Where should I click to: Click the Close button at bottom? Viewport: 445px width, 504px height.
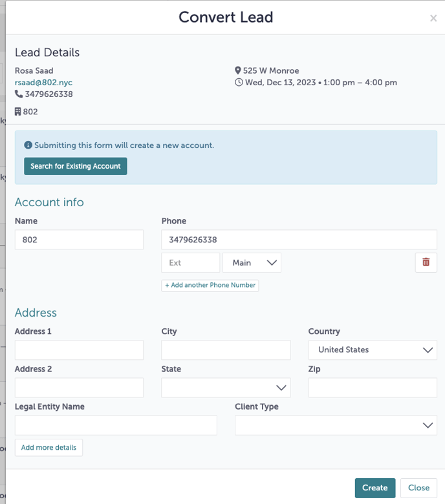pyautogui.click(x=418, y=488)
